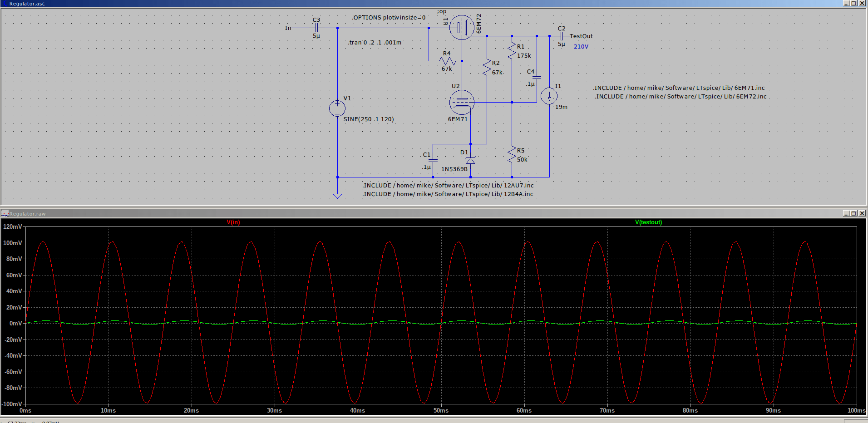Click the .INCLUDE 12B4A.inc directive
This screenshot has height=423, width=868.
coord(448,194)
